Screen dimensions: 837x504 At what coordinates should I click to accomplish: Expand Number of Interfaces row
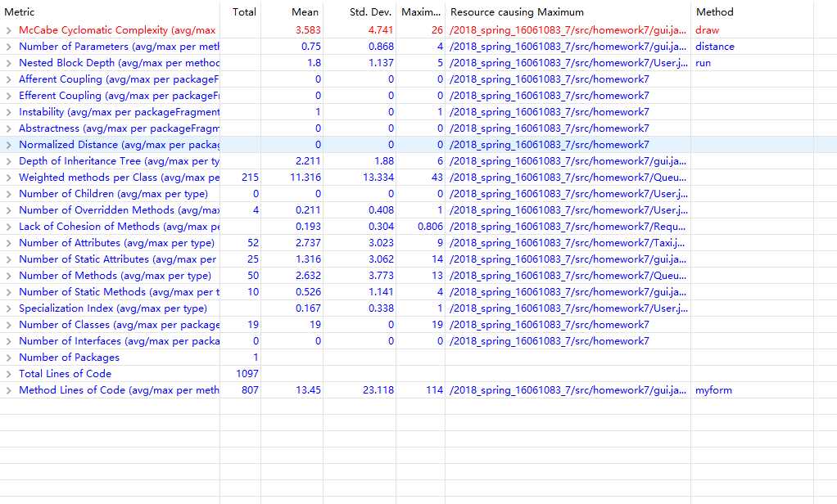8,341
